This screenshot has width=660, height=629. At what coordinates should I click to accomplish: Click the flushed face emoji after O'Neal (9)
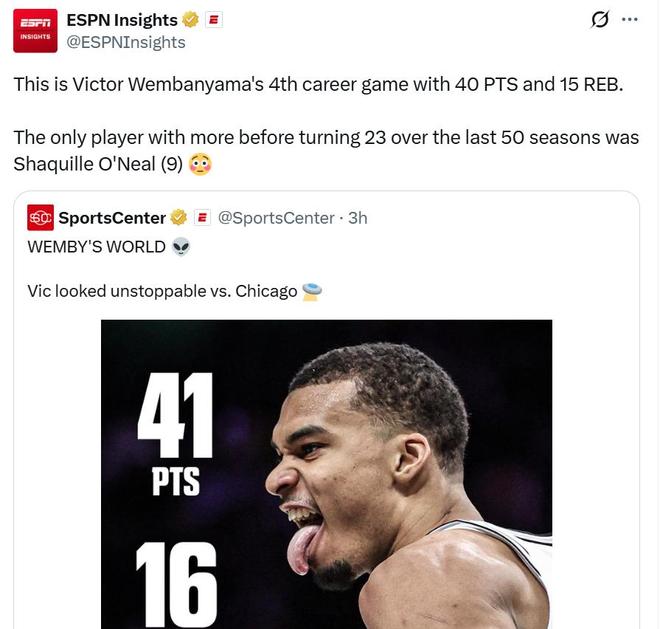coord(200,164)
